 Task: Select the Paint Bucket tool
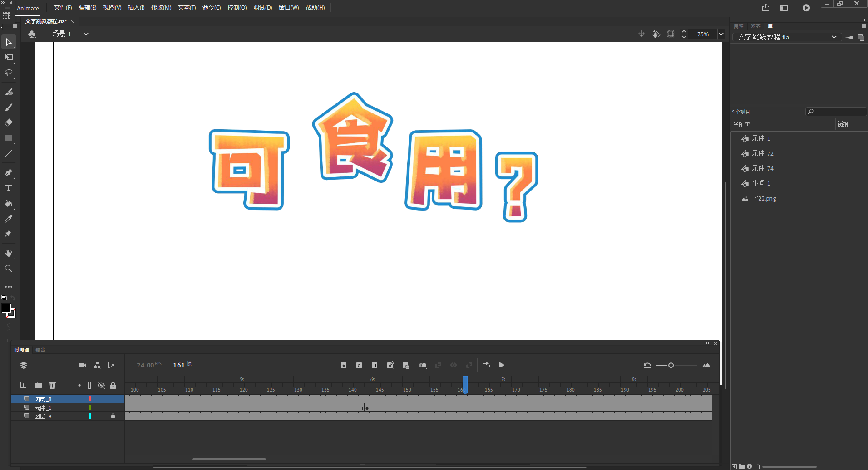[9, 204]
